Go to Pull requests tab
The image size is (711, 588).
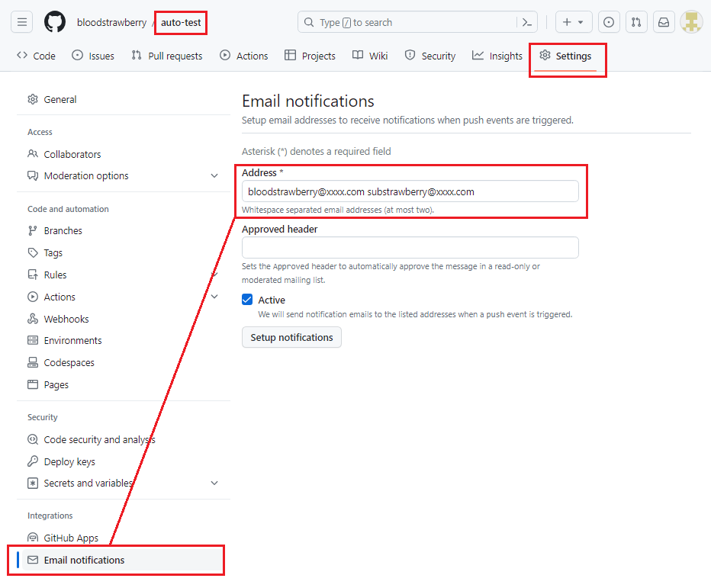click(x=167, y=56)
